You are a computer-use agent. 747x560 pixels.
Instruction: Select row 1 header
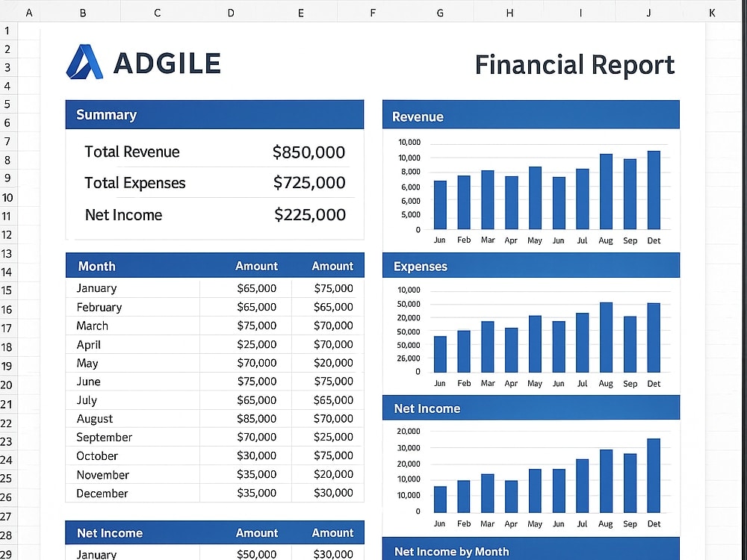pyautogui.click(x=7, y=31)
